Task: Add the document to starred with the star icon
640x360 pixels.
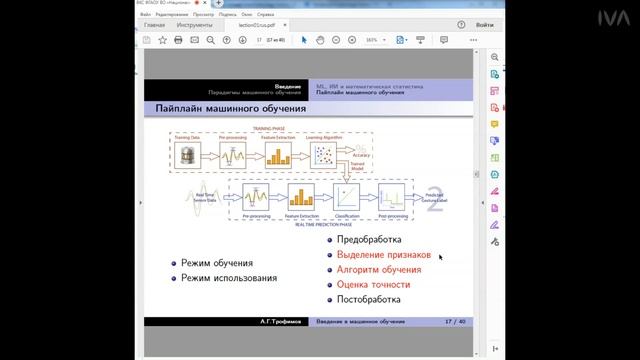Action: [x=162, y=40]
